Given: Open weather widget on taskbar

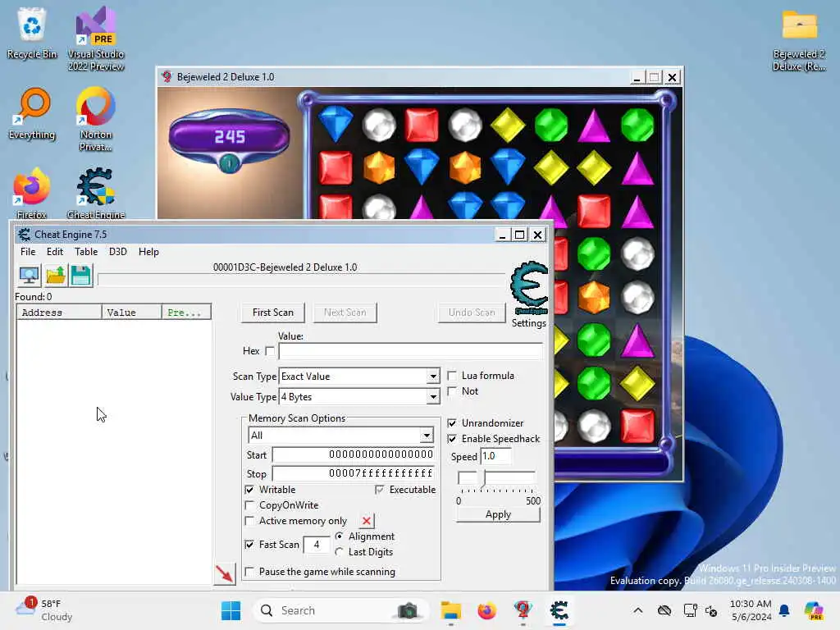Looking at the screenshot, I should coord(44,610).
